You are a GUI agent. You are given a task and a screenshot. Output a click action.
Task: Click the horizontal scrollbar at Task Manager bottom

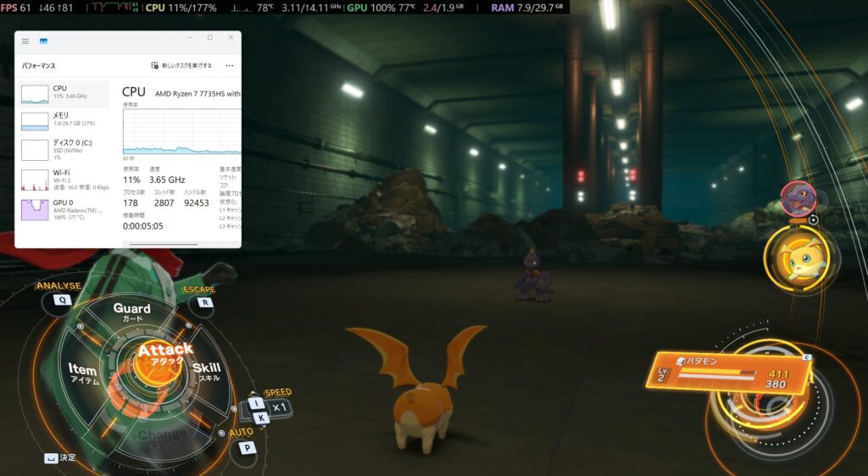pyautogui.click(x=164, y=245)
